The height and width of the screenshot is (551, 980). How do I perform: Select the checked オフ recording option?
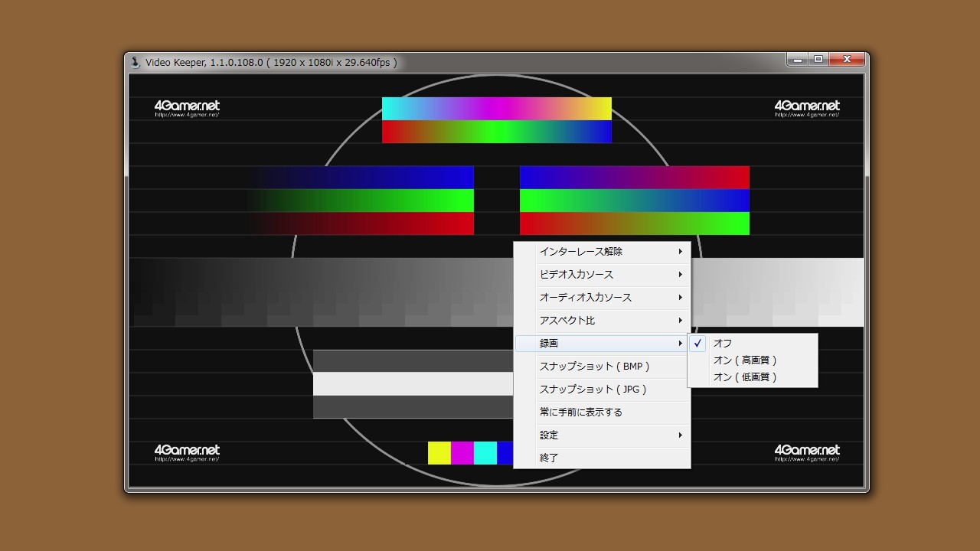pyautogui.click(x=722, y=344)
